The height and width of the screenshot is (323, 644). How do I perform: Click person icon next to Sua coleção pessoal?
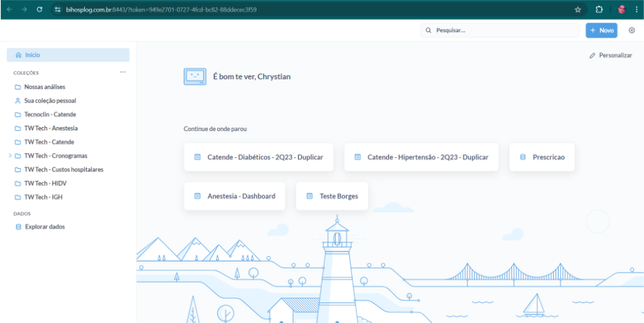pyautogui.click(x=18, y=100)
